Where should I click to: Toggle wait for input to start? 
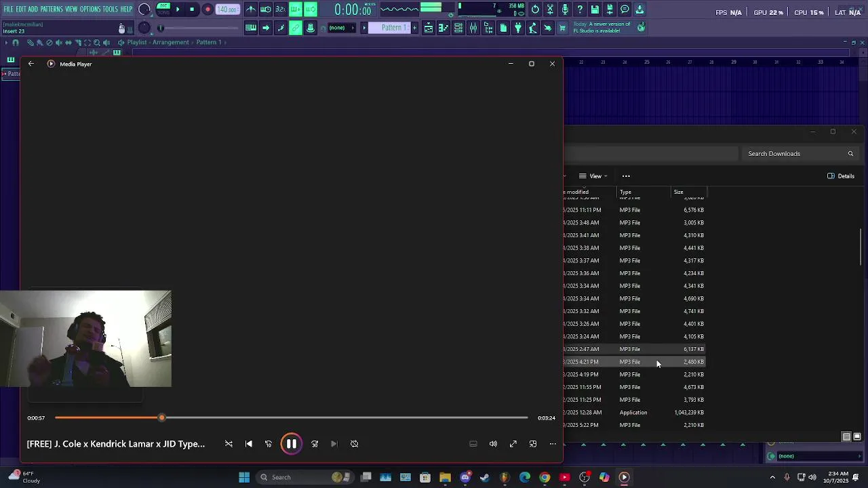pos(266,9)
